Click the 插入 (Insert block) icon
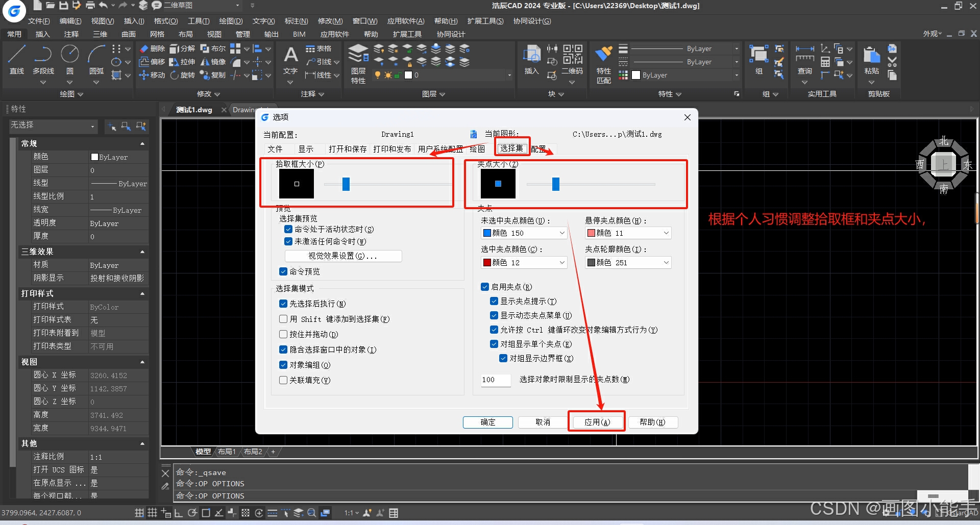Image resolution: width=980 pixels, height=525 pixels. [532, 59]
